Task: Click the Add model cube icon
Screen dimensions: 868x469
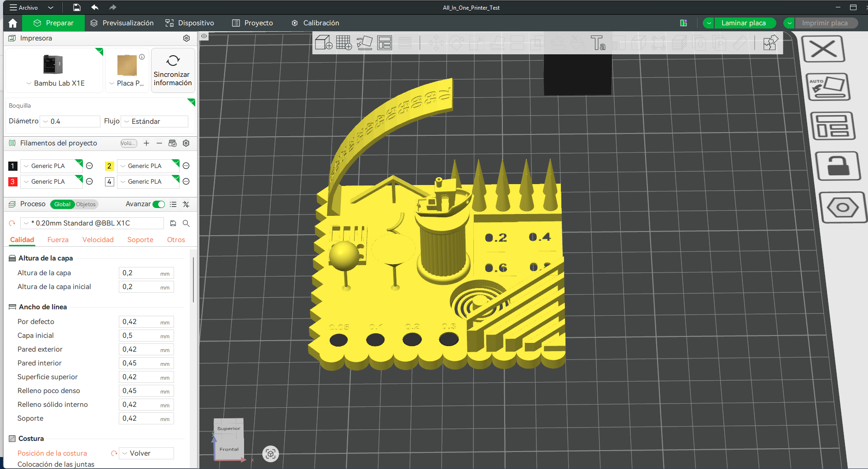Action: click(324, 43)
